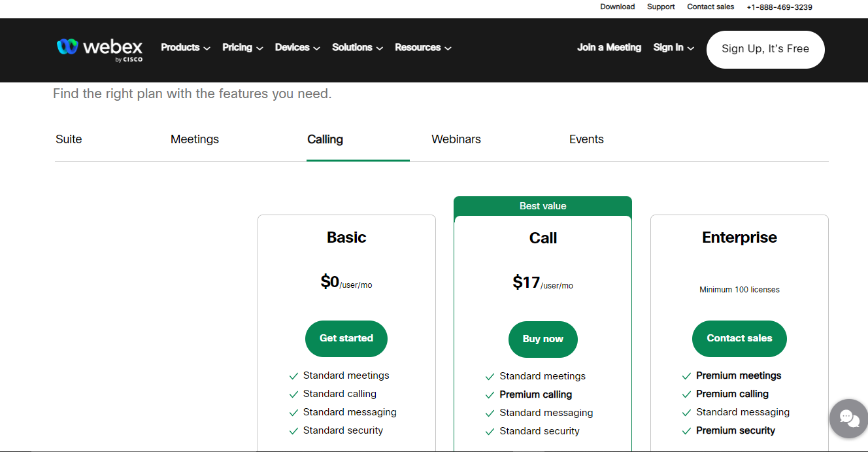
Task: Expand the Solutions dropdown menu
Action: [358, 48]
